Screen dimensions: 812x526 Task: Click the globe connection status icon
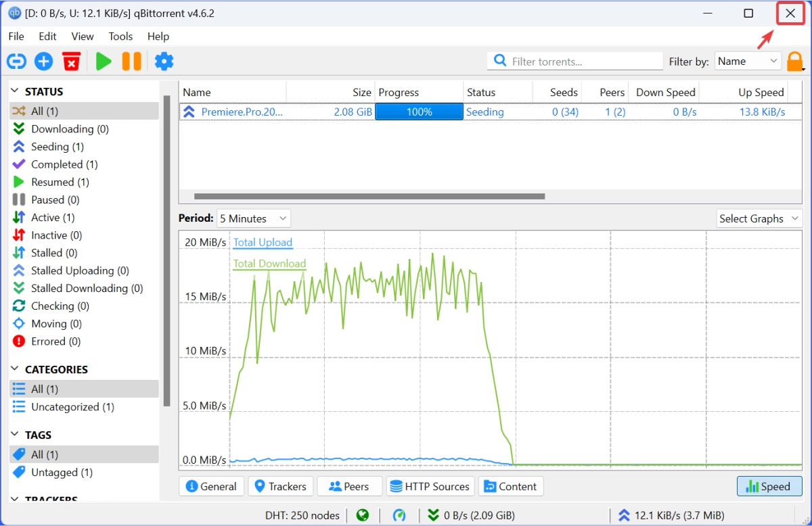[363, 515]
